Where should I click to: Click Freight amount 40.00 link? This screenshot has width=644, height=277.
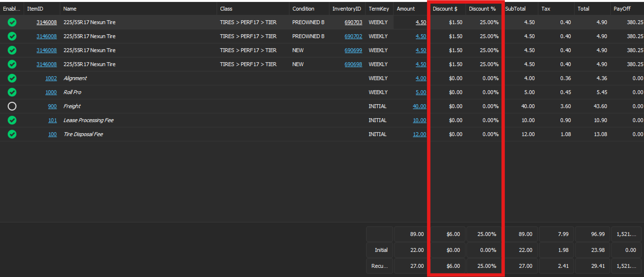[x=419, y=106]
